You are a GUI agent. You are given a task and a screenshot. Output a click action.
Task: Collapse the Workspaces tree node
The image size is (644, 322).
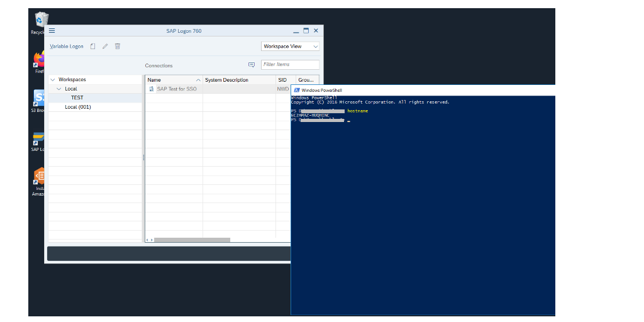[53, 80]
